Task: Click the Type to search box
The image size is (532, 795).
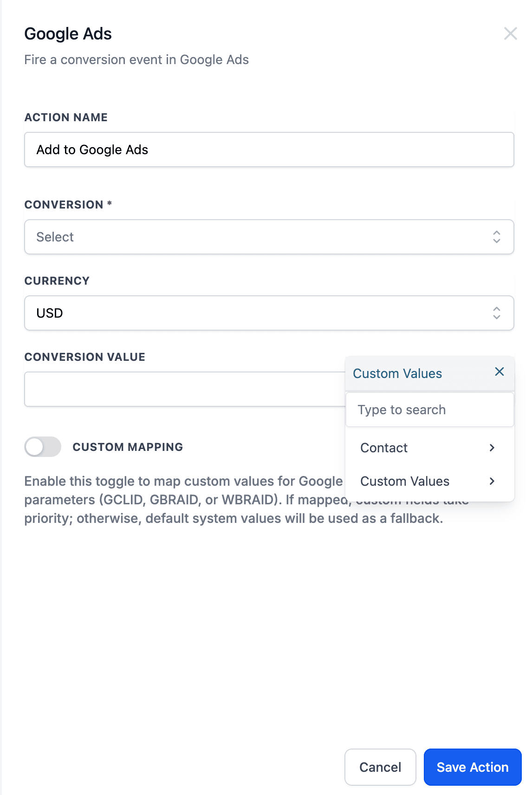Action: 430,410
